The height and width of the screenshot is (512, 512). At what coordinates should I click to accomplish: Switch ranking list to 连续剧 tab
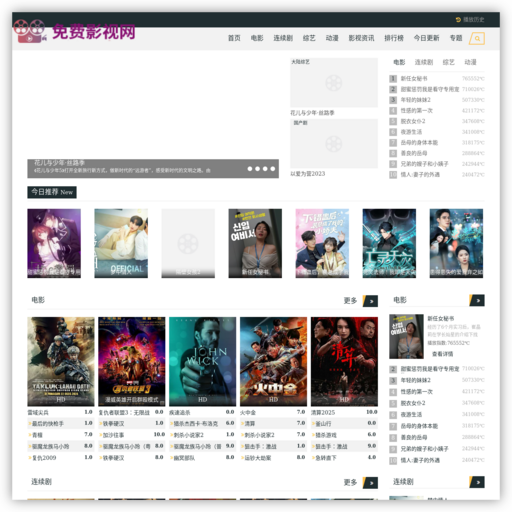424,62
